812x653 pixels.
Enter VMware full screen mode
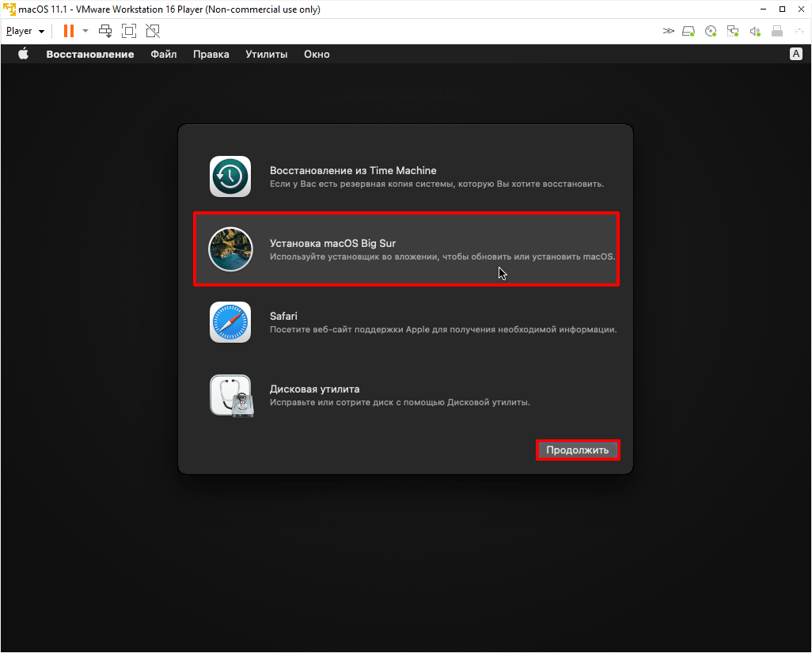(129, 31)
